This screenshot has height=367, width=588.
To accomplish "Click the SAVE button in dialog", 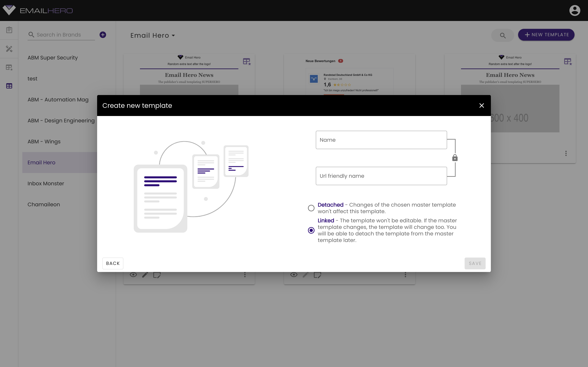I will pyautogui.click(x=475, y=263).
